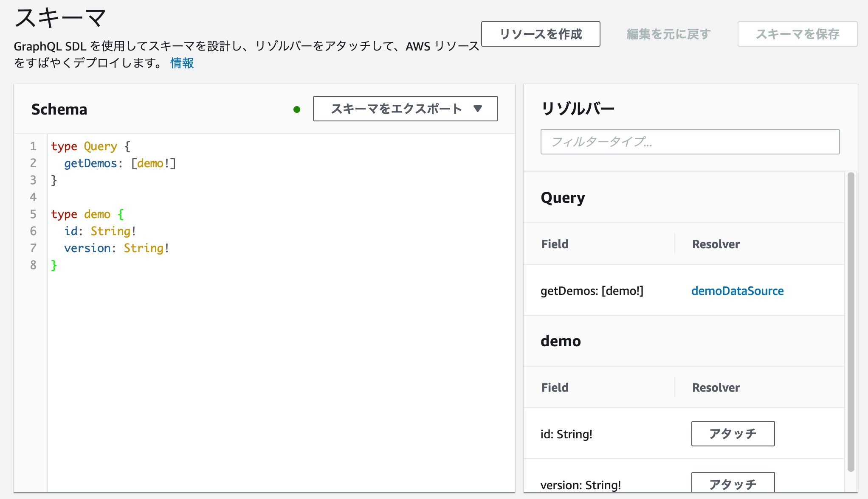Click the Schema panel title

tap(59, 109)
